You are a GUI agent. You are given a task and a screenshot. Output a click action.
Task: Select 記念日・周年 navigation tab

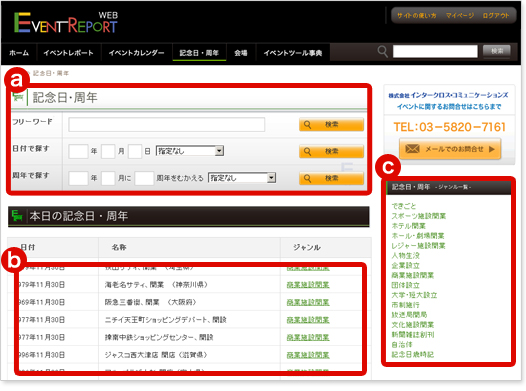(199, 53)
